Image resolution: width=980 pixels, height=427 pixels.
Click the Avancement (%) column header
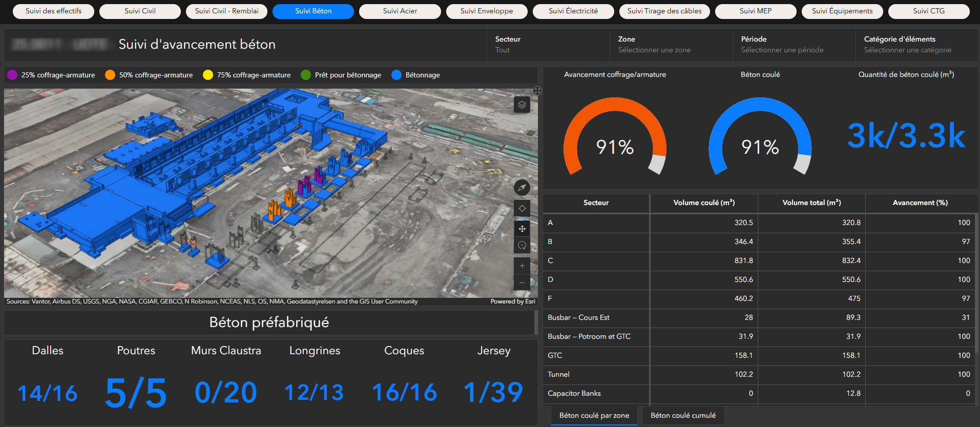tap(920, 203)
